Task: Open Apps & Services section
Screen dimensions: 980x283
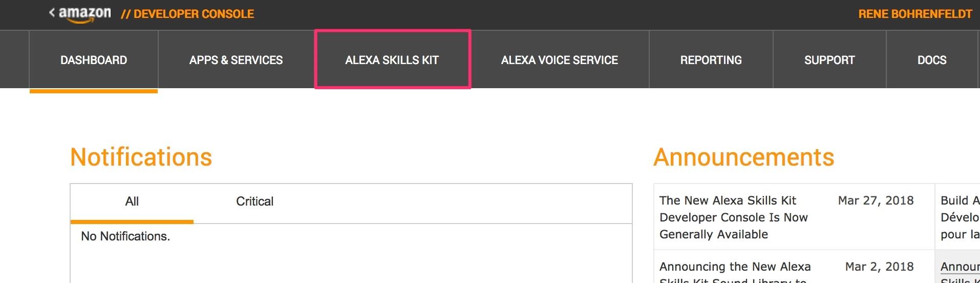Action: [236, 60]
